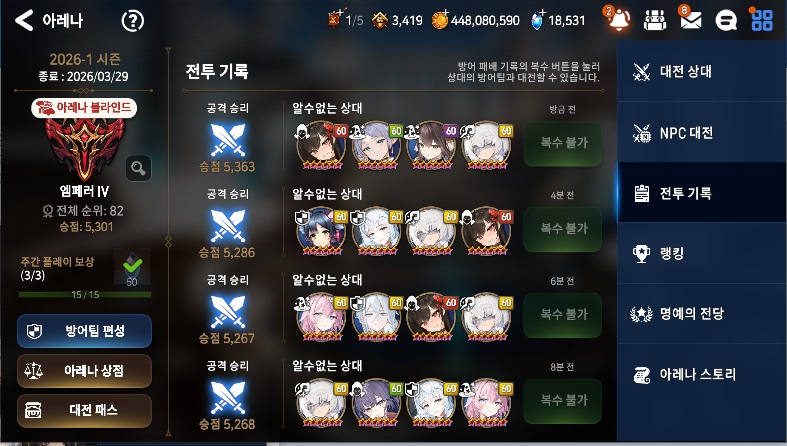Image resolution: width=787 pixels, height=446 pixels.
Task: Open the notification bell icon
Action: point(618,20)
